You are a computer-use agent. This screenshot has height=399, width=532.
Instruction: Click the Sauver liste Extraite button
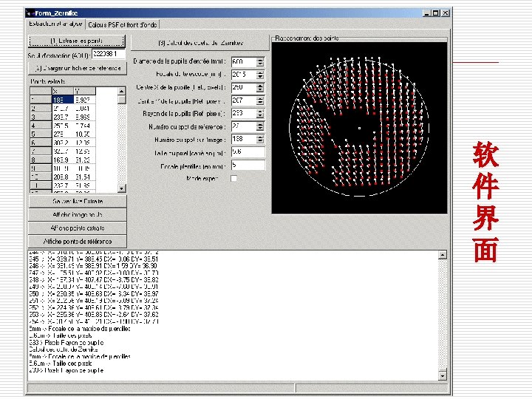click(x=78, y=201)
